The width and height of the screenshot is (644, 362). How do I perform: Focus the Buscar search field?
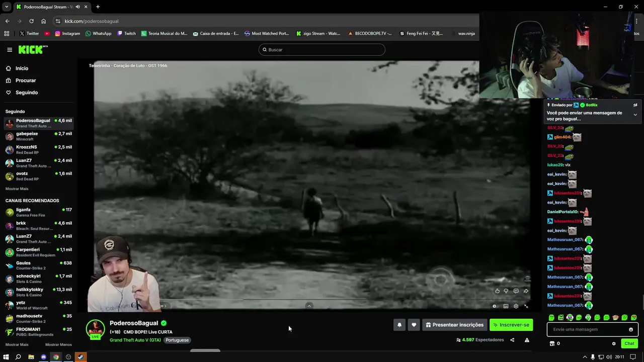(x=322, y=49)
